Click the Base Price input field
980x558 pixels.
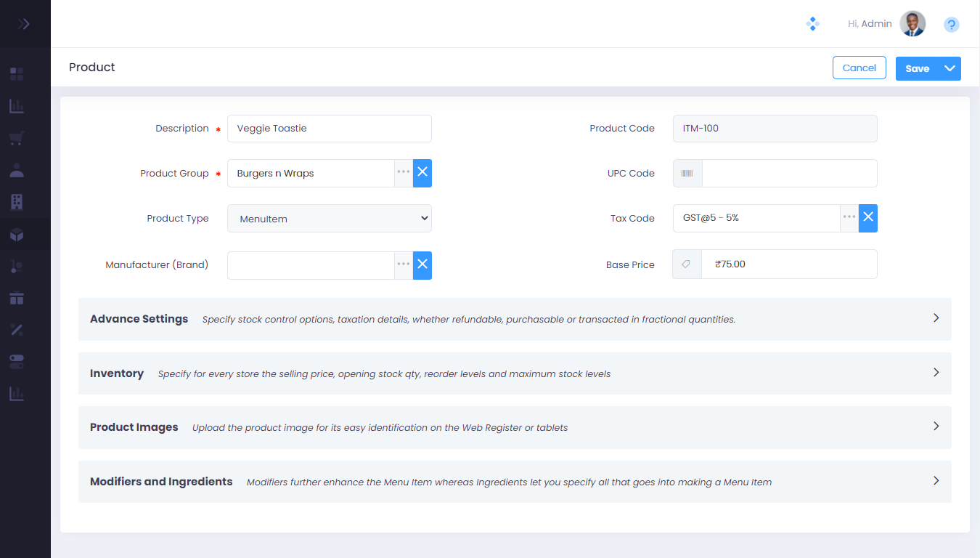pos(788,264)
